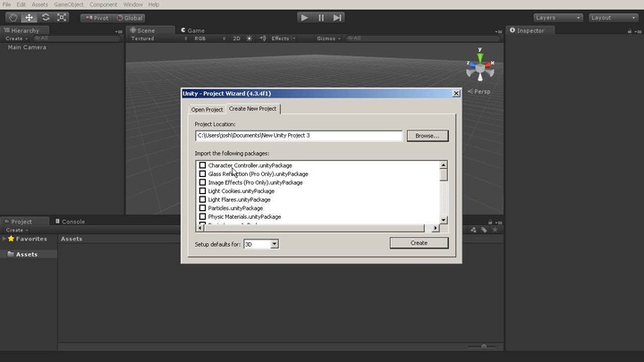Screen dimensions: 644x362
Task: Check the Character Controller package checkbox
Action: (x=202, y=165)
